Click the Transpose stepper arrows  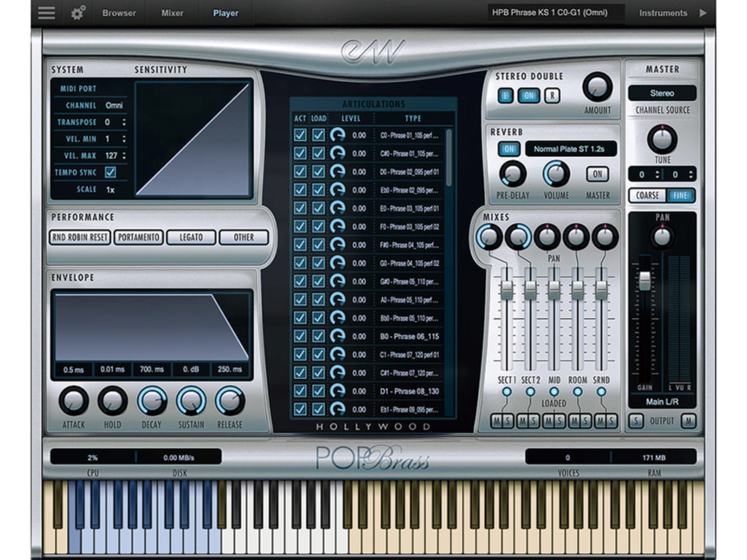[124, 122]
